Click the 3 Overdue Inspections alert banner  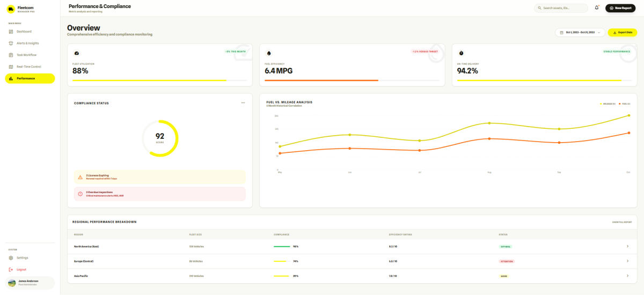pos(159,194)
